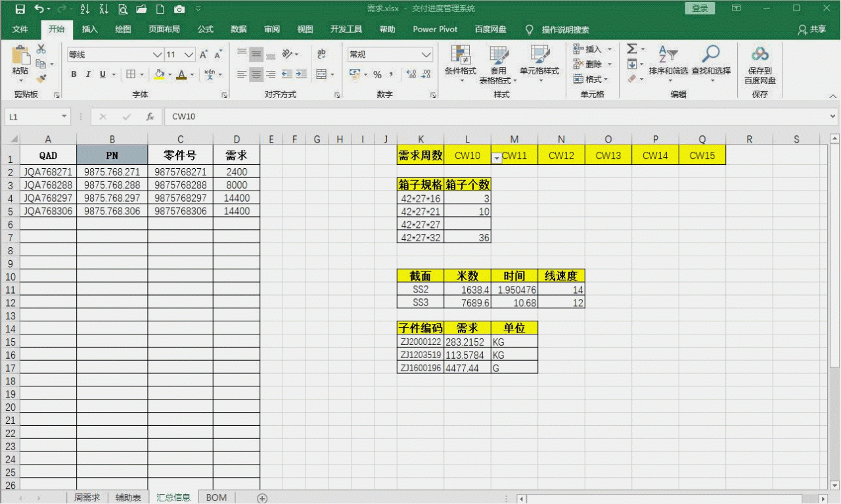Viewport: 841px width, 504px height.
Task: Click the 共享 share button
Action: pyautogui.click(x=811, y=30)
